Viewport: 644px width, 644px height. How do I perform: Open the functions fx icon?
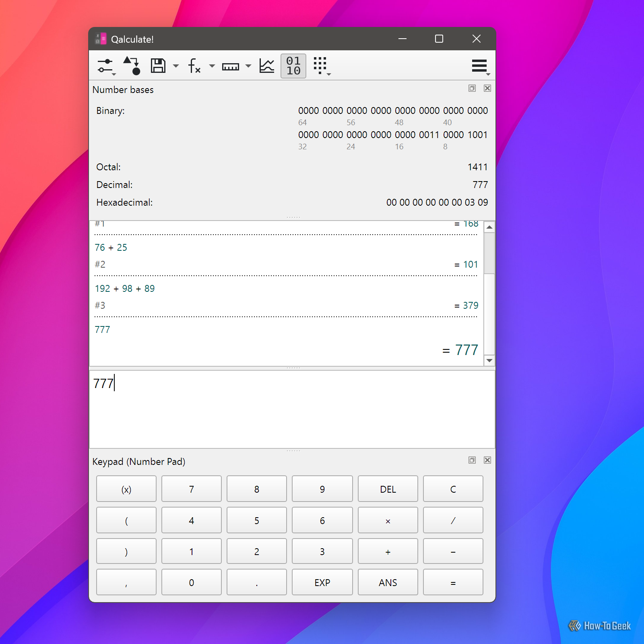[194, 66]
